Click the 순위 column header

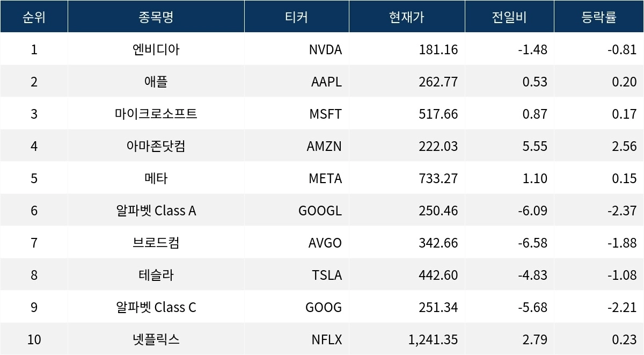[x=34, y=17]
